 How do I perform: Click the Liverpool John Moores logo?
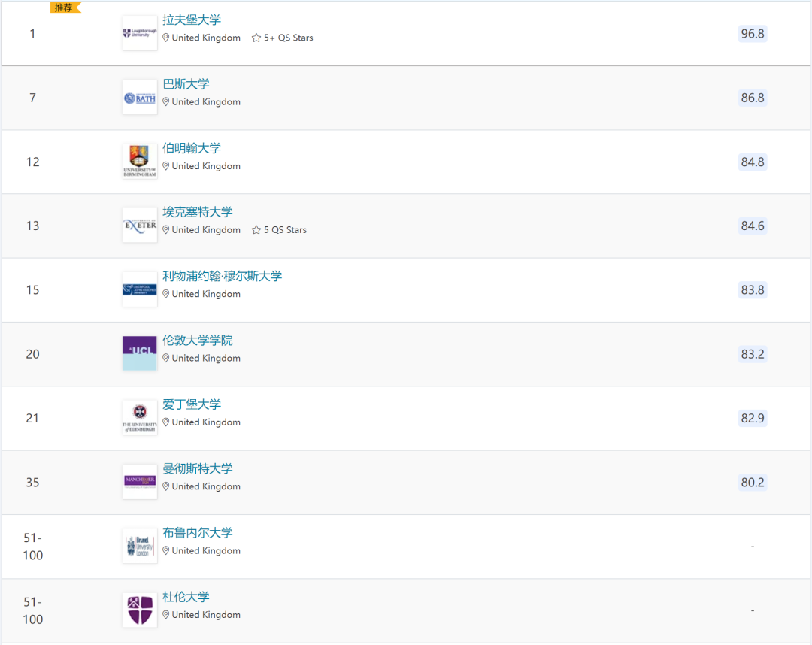[140, 289]
